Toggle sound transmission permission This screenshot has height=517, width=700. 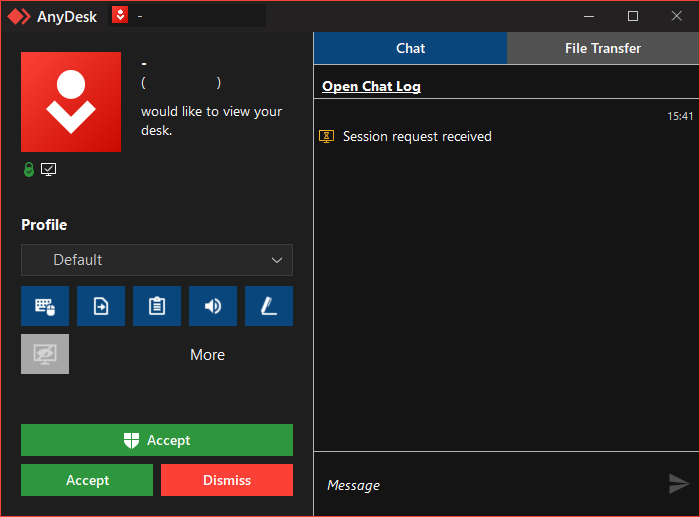(x=213, y=306)
